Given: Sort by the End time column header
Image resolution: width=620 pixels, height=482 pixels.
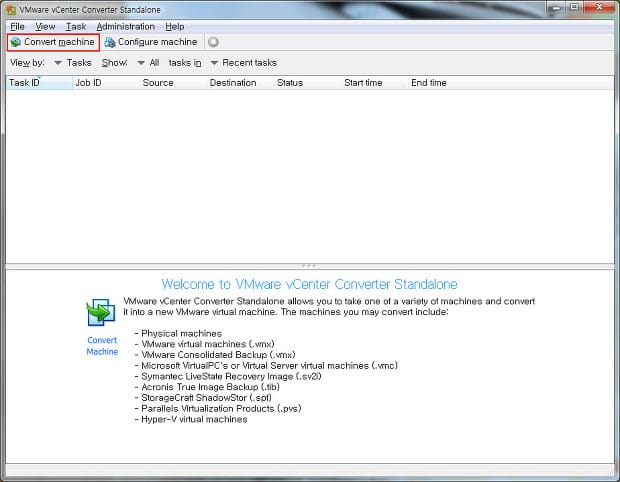Looking at the screenshot, I should [442, 83].
